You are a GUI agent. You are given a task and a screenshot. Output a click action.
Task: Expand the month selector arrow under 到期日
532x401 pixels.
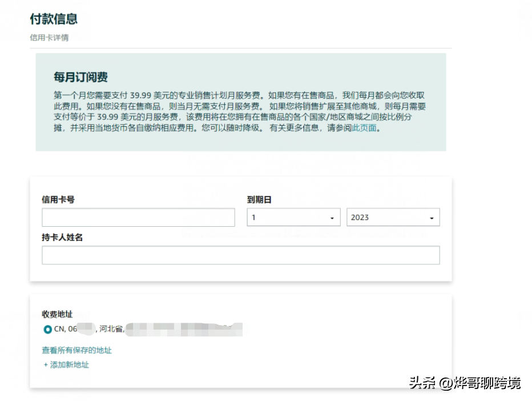coord(333,217)
